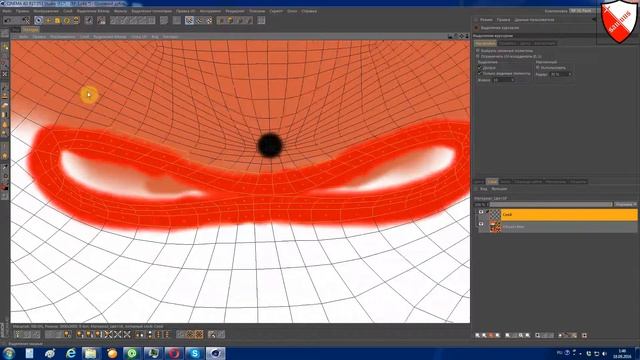
Task: Open the Рендеринг menu
Action: (235, 11)
